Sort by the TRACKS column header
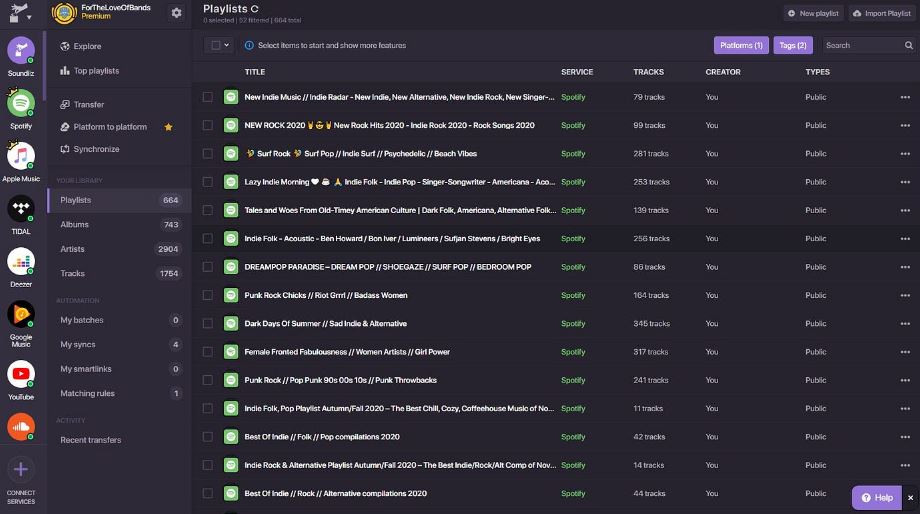 648,72
